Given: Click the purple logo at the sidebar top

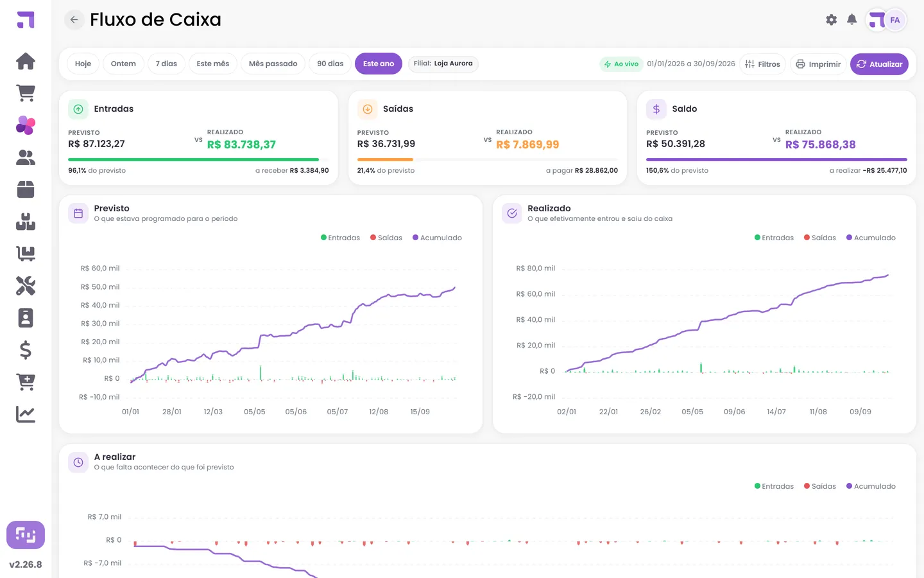Looking at the screenshot, I should point(26,20).
